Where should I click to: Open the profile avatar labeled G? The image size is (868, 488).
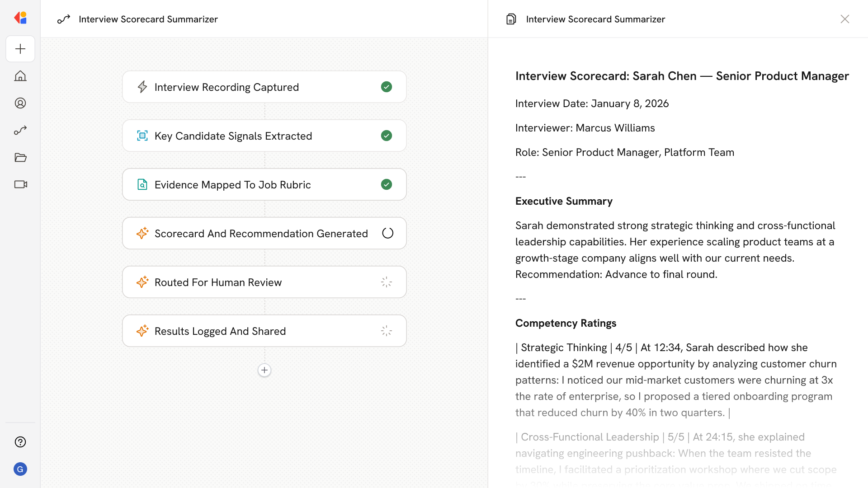pyautogui.click(x=20, y=469)
